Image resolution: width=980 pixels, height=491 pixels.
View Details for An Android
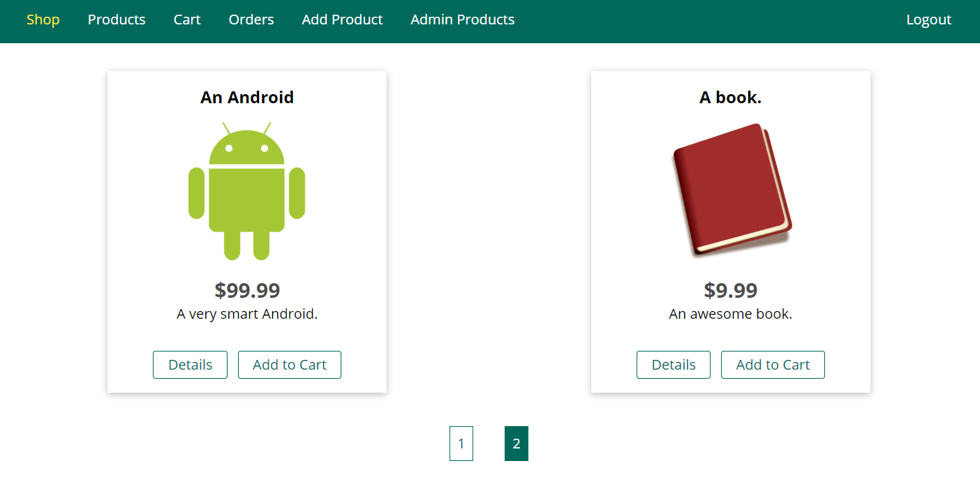(190, 365)
